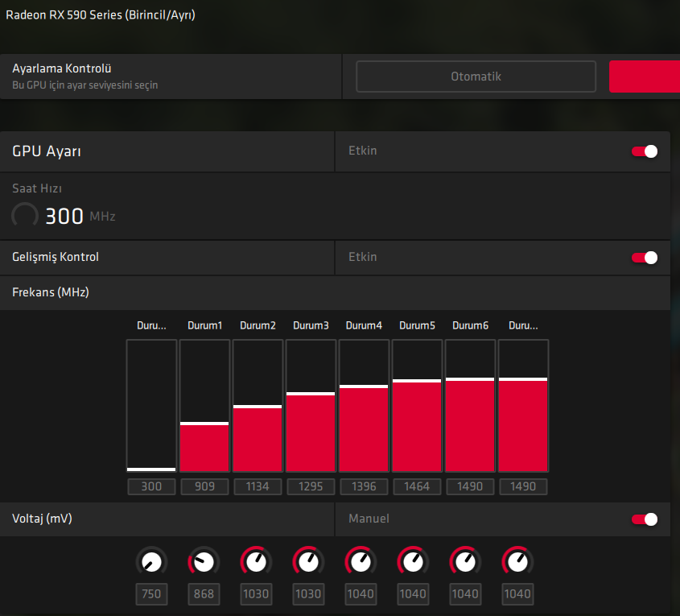Disable the GPU Ayarı toggle
The height and width of the screenshot is (616, 680).
click(x=645, y=151)
